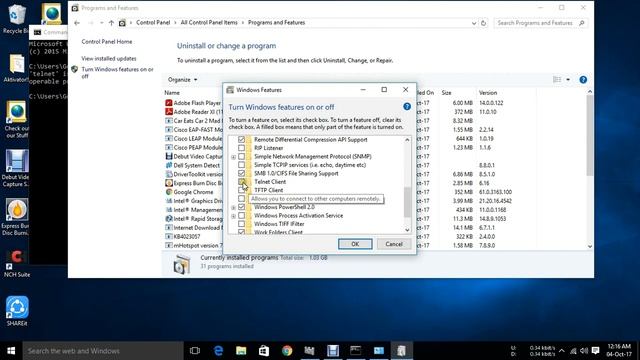Check Simple Network Management Protocol (SNMP) box
640x360 pixels.
(242, 156)
